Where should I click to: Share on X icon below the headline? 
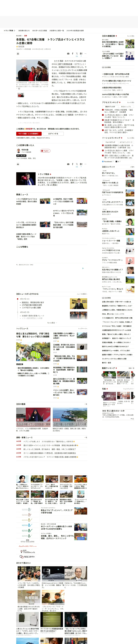click(77, 53)
